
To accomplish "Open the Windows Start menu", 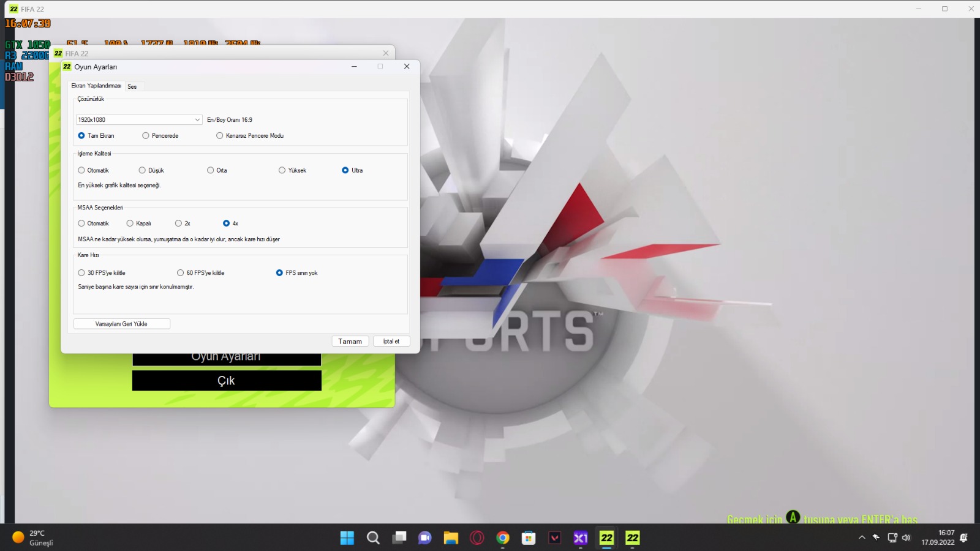I will pyautogui.click(x=347, y=538).
